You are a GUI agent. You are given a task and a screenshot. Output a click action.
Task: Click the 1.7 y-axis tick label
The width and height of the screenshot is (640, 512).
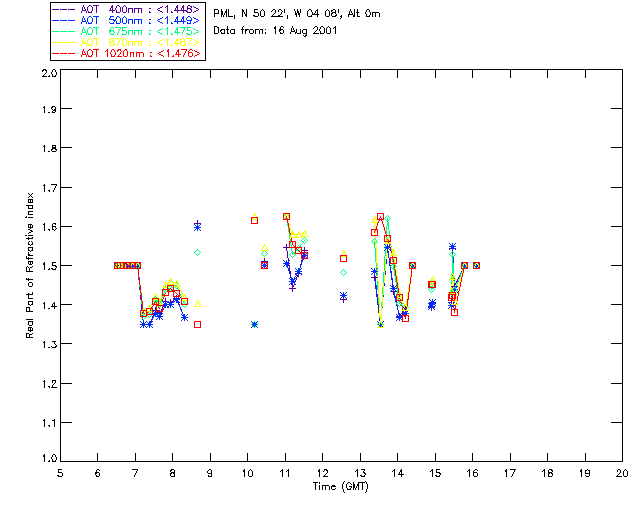point(49,188)
